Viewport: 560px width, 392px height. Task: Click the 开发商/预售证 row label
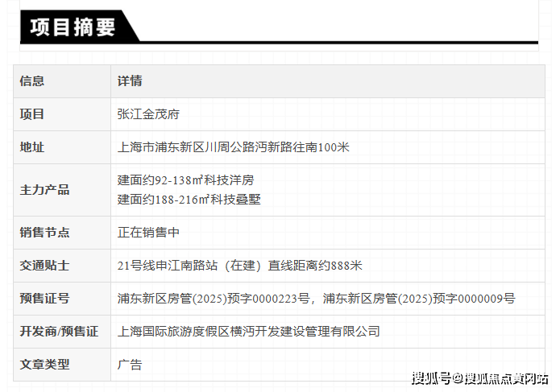[59, 332]
